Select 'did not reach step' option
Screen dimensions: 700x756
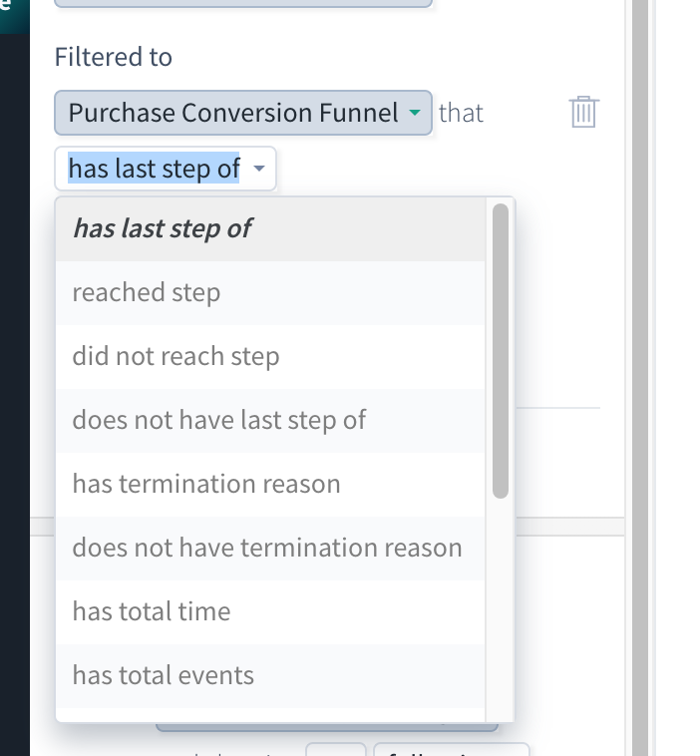(270, 357)
